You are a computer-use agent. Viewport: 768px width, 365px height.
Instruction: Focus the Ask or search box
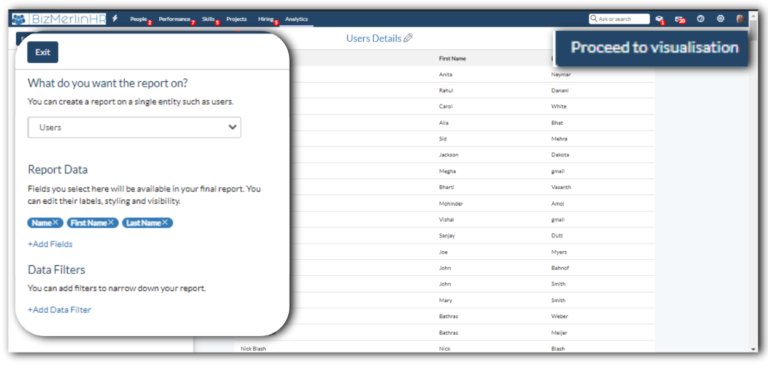click(619, 19)
